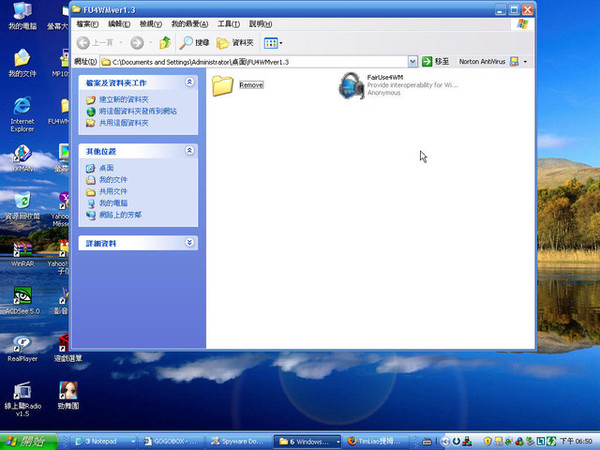Open the 工具(T) Tools menu

(228, 24)
